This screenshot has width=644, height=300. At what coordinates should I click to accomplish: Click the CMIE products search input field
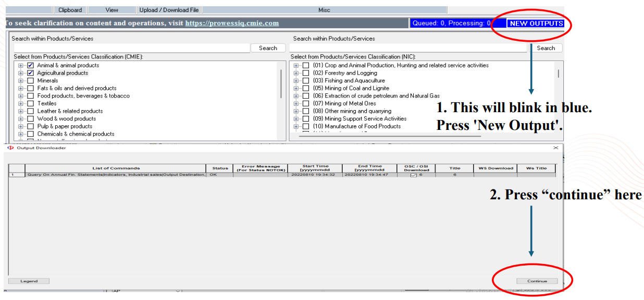click(131, 48)
